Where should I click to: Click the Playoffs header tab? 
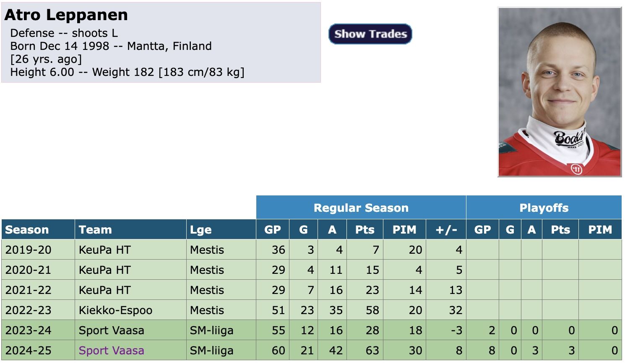point(544,208)
